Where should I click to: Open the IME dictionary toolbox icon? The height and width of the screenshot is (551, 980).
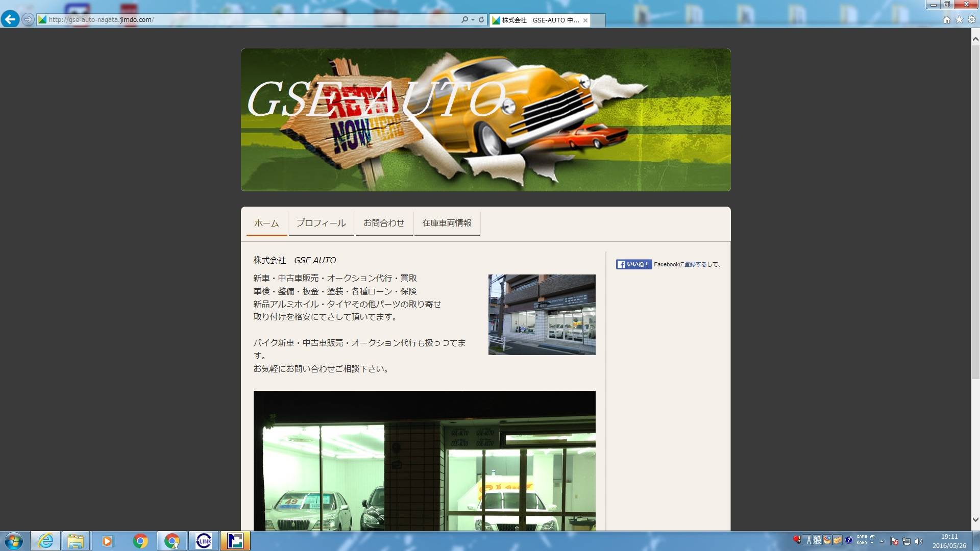point(838,540)
